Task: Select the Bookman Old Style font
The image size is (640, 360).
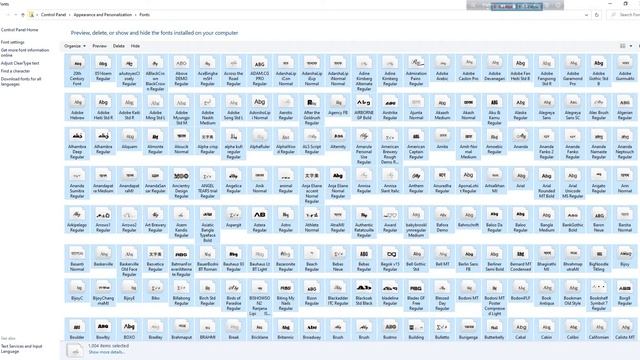Action: (x=573, y=293)
